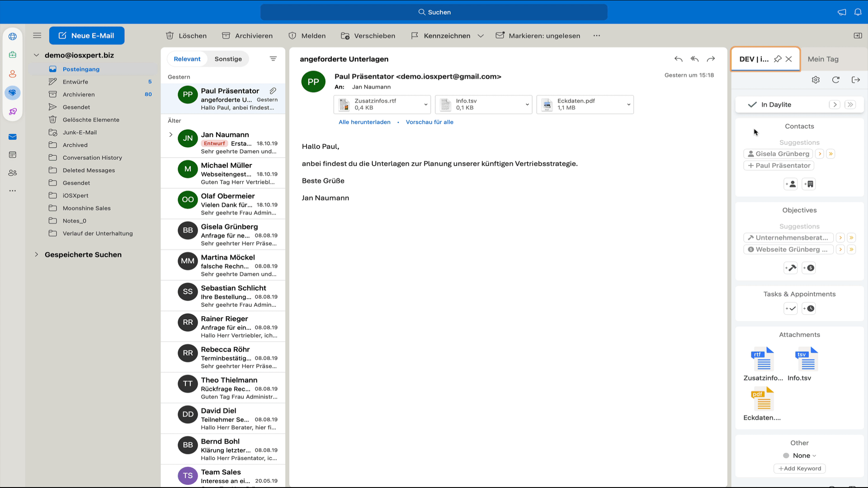Add Paul Präsentator contact suggestion
This screenshot has height=488, width=868.
click(x=778, y=165)
